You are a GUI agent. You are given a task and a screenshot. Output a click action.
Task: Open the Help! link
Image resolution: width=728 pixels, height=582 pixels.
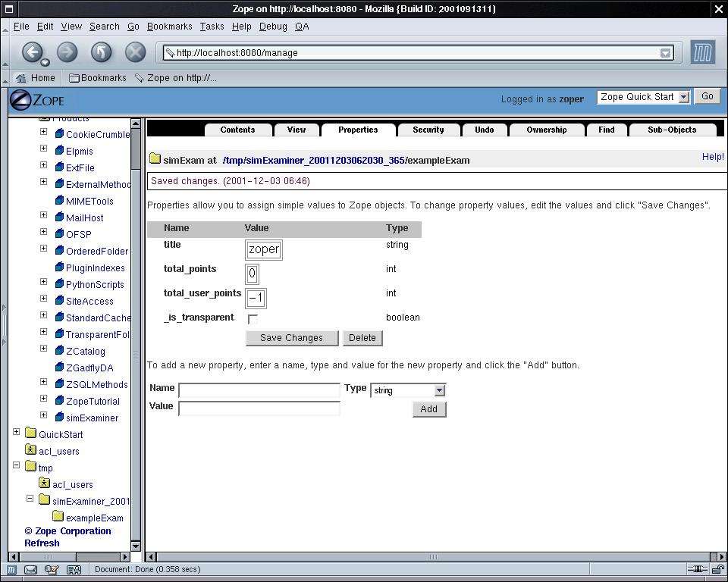pos(713,157)
